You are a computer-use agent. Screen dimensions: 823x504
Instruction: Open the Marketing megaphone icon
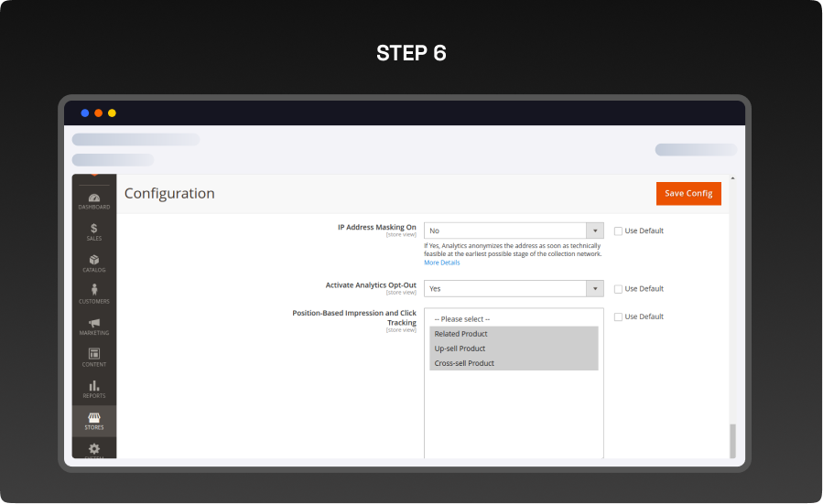click(93, 324)
